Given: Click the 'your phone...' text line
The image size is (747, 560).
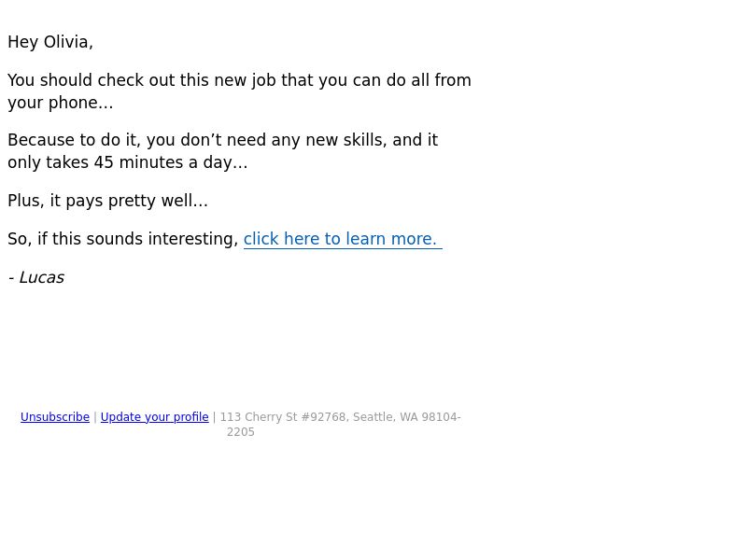Looking at the screenshot, I should [x=61, y=103].
